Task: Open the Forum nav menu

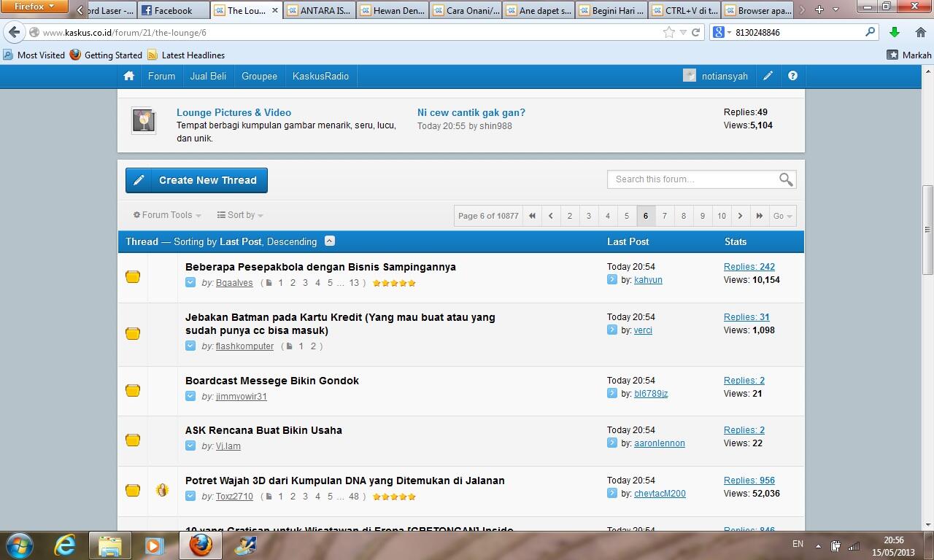Action: tap(161, 76)
